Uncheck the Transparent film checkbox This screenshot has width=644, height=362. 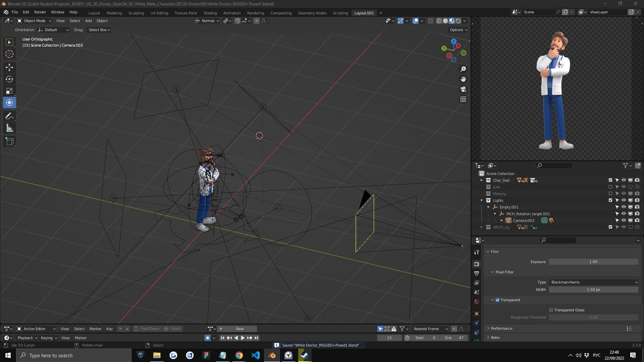pos(497,300)
